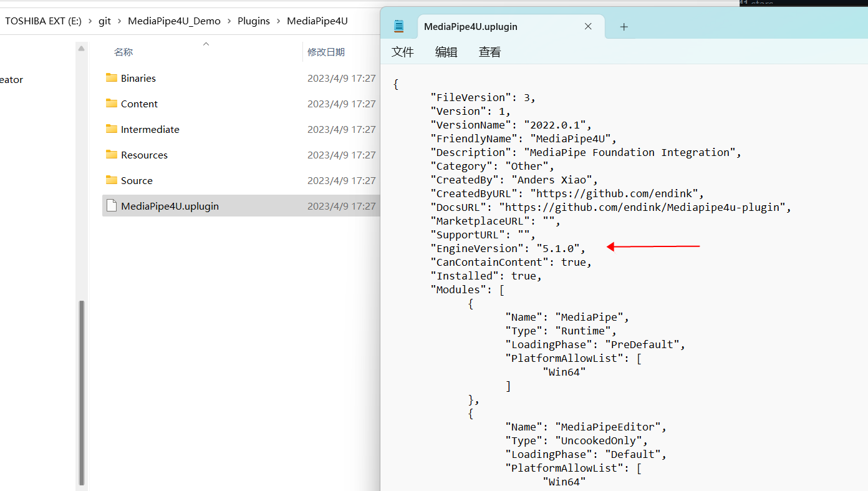The width and height of the screenshot is (868, 491).
Task: Open the 查看 menu in Notepad
Action: (489, 52)
